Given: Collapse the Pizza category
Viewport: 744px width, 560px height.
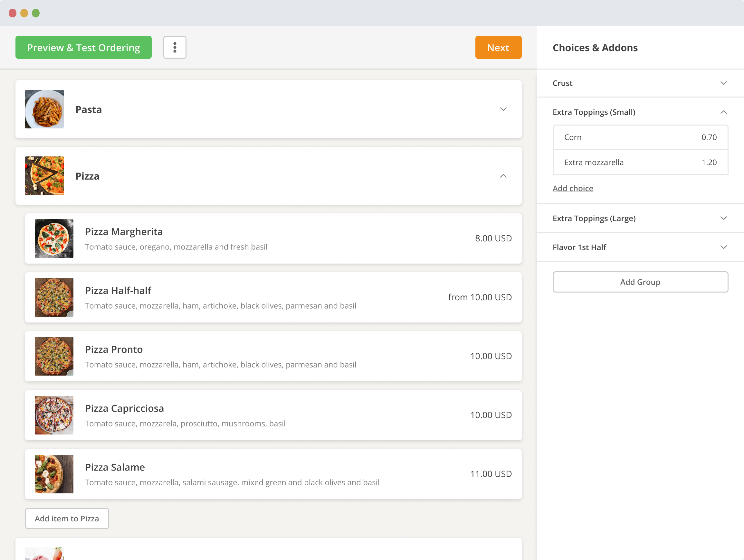Looking at the screenshot, I should pyautogui.click(x=503, y=176).
